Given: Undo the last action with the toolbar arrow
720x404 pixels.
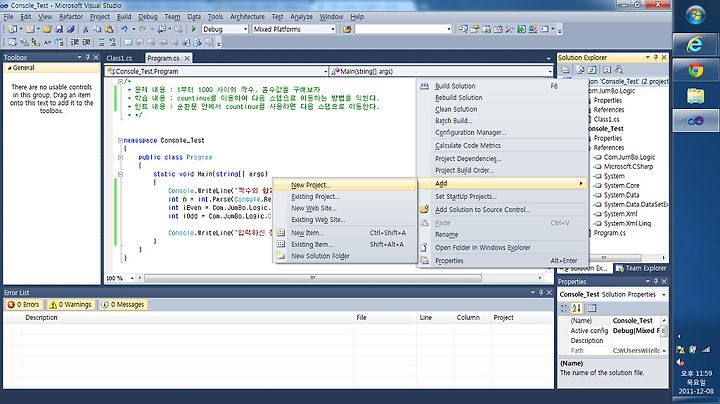Looking at the screenshot, I should tap(124, 29).
